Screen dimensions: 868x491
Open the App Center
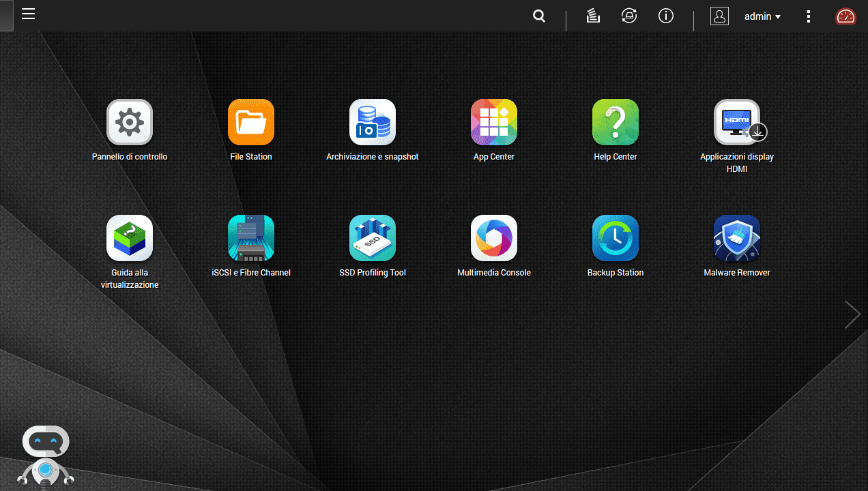pos(494,123)
